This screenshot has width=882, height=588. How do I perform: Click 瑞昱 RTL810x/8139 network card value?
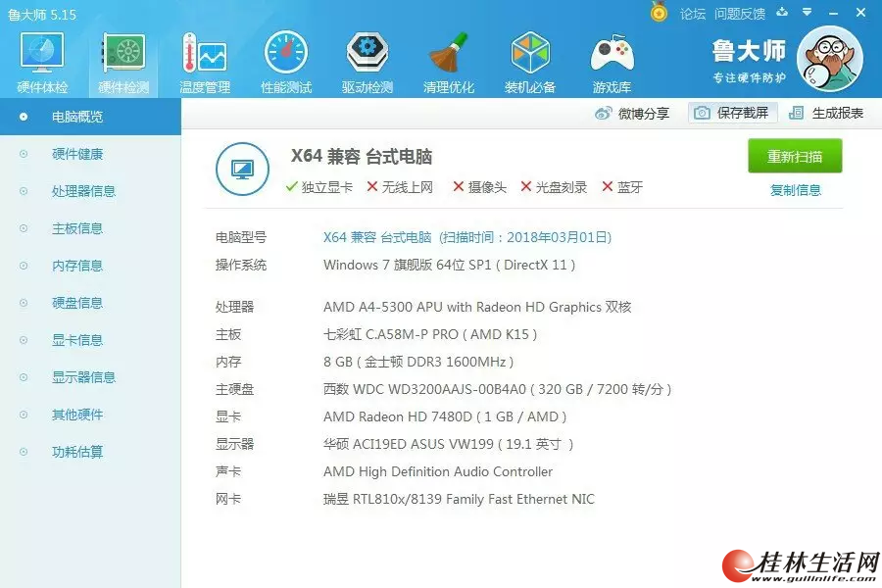tap(459, 499)
